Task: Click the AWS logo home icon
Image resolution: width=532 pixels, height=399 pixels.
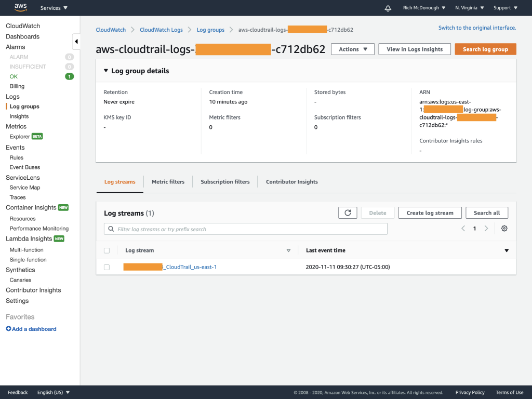Action: (x=19, y=7)
